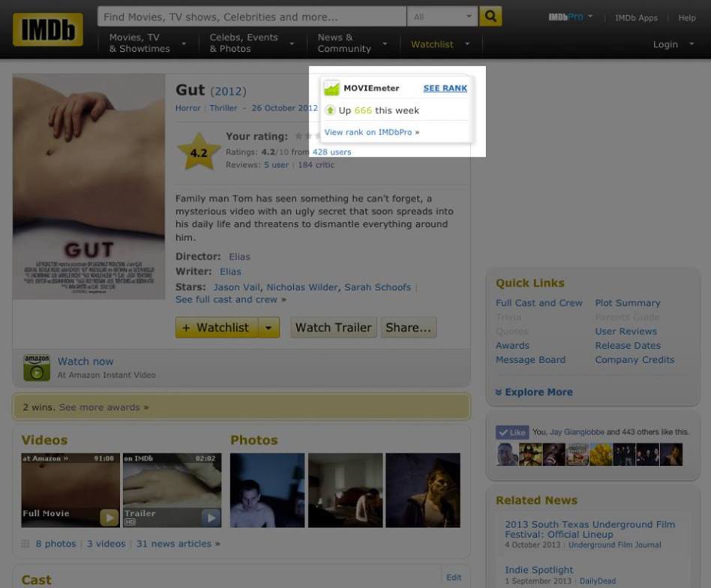This screenshot has height=588, width=711.
Task: Expand Explore More in Quick Links
Action: click(534, 392)
